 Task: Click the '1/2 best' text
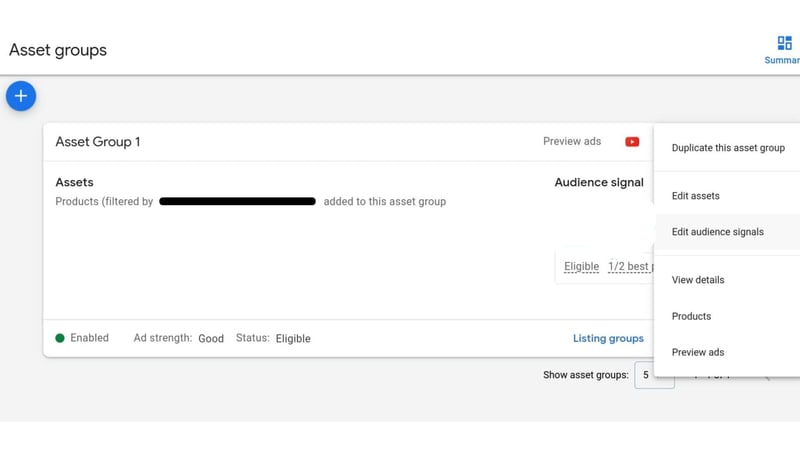click(628, 266)
